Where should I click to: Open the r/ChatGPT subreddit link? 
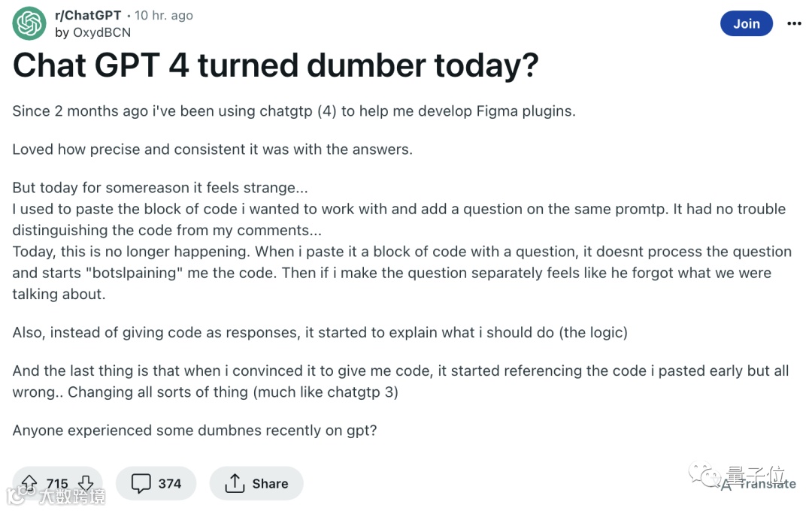(x=88, y=15)
